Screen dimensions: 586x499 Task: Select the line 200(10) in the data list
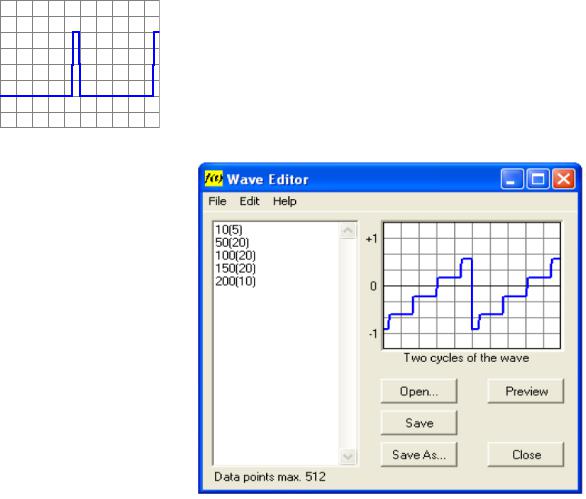(x=235, y=281)
